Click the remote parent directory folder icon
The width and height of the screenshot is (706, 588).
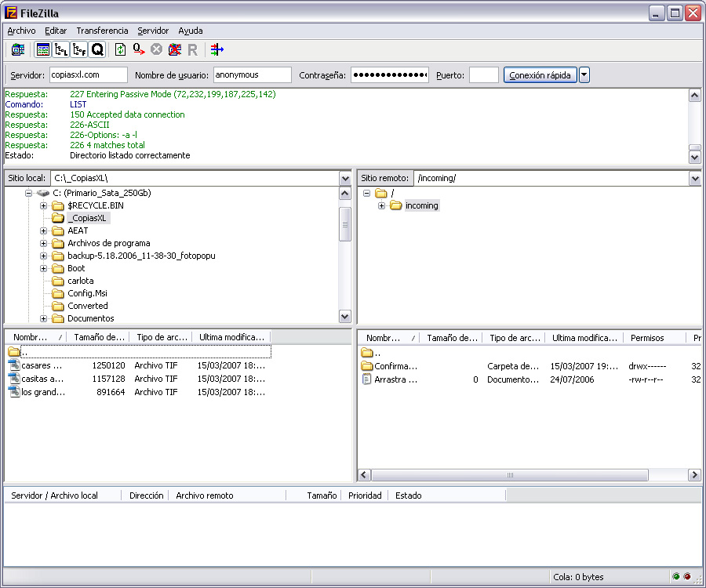[367, 353]
